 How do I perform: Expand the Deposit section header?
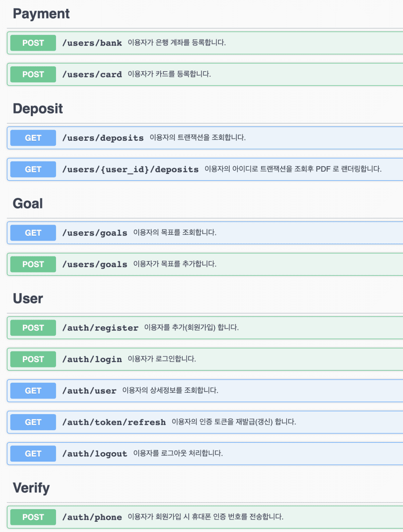38,109
